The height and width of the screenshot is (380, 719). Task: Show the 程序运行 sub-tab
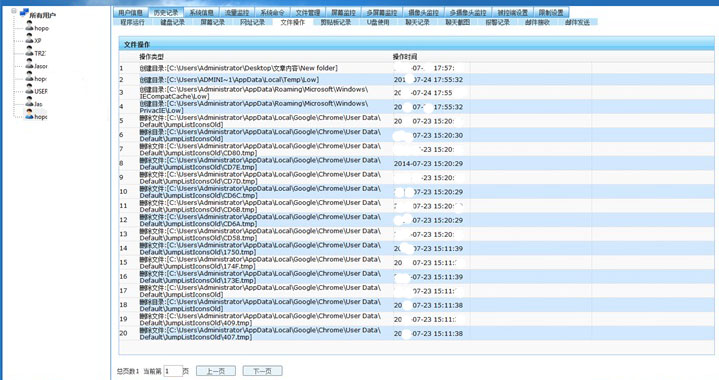point(133,22)
